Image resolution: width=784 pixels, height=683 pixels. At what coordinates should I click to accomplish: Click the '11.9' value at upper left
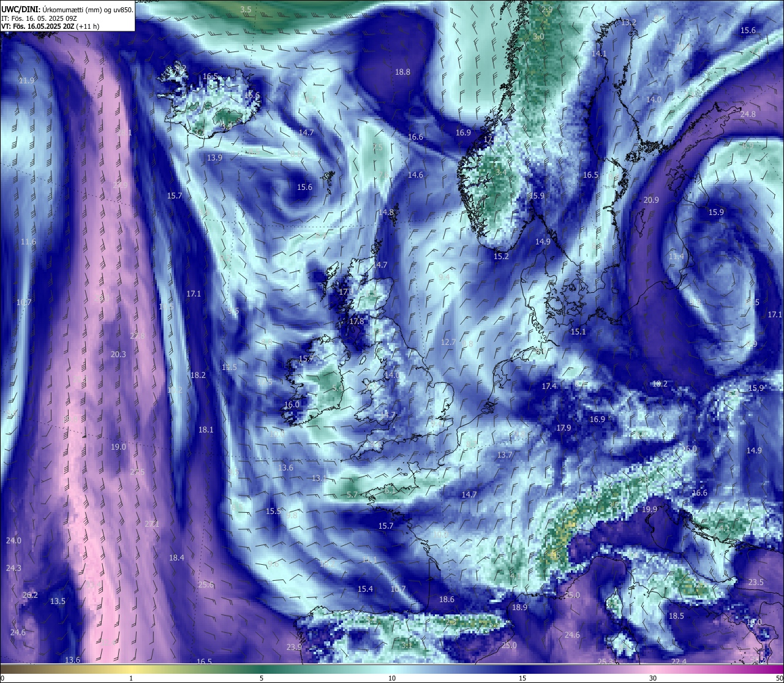26,80
